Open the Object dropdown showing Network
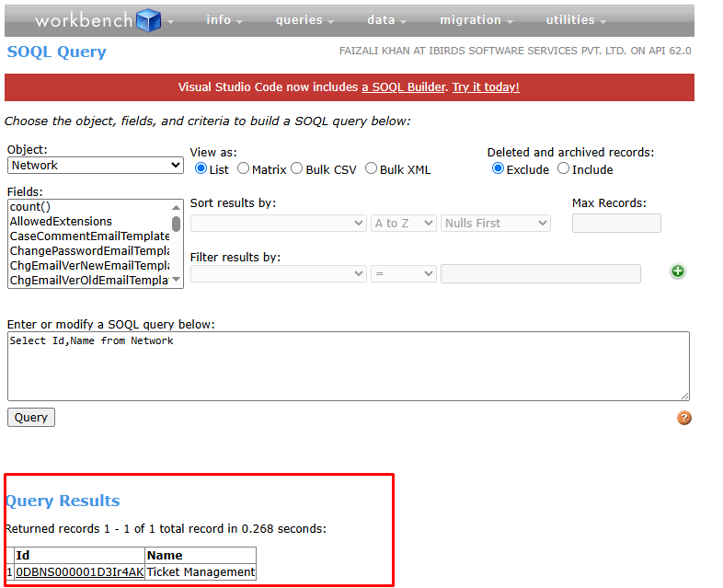Screen dimensions: 723x588 [x=96, y=166]
